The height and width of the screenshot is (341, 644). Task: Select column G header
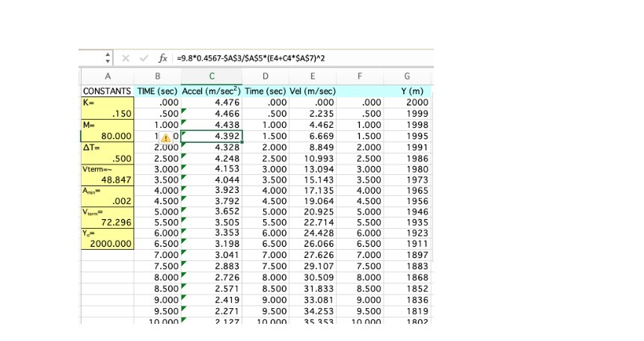click(x=407, y=76)
